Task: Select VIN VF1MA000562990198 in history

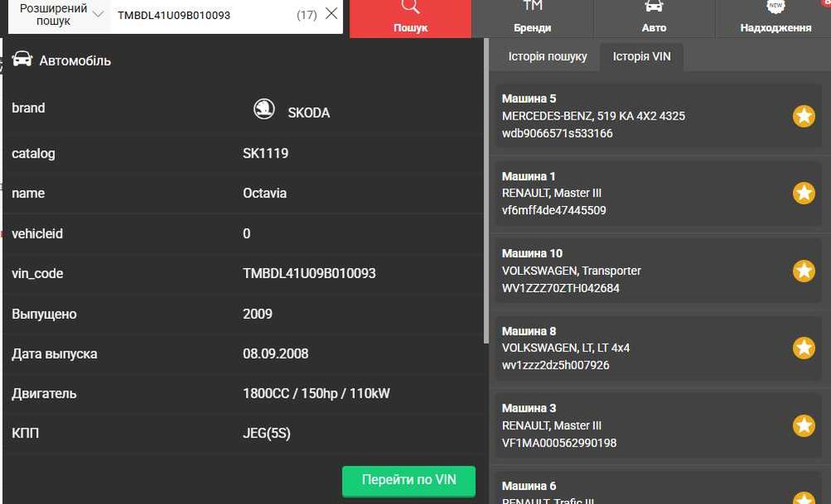Action: pyautogui.click(x=559, y=443)
